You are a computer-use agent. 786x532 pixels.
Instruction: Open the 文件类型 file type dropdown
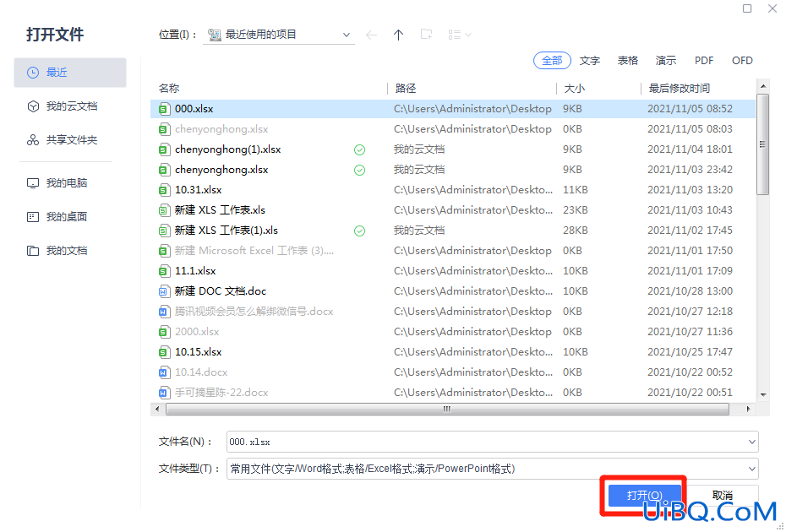(x=751, y=469)
